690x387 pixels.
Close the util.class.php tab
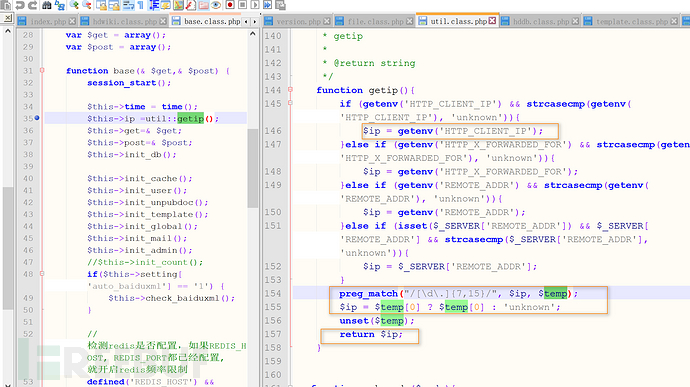pos(492,21)
